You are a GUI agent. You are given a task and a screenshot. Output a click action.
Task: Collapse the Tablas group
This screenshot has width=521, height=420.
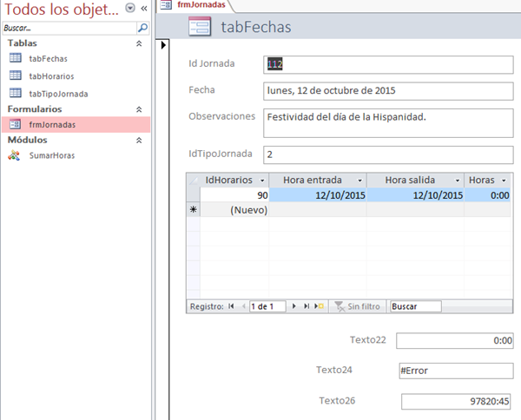[x=139, y=43]
